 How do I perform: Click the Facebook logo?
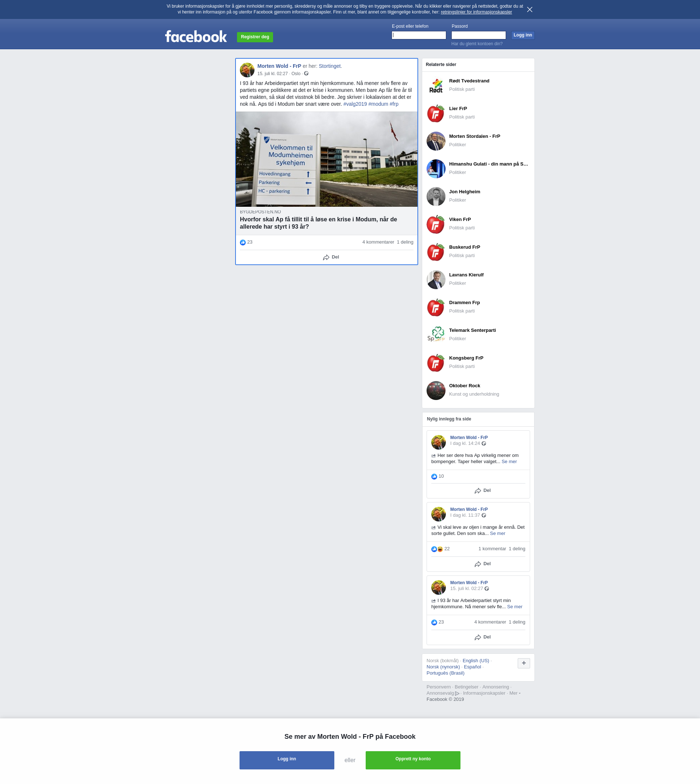(x=196, y=36)
